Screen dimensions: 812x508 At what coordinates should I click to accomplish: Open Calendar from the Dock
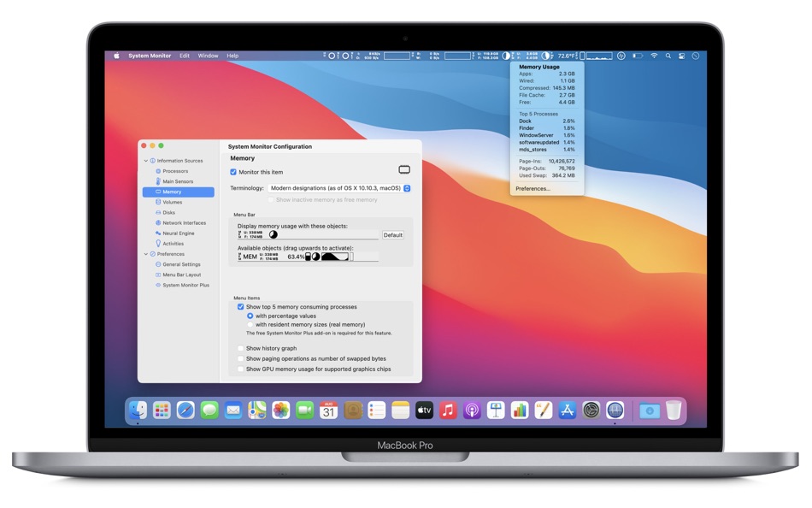coord(328,411)
